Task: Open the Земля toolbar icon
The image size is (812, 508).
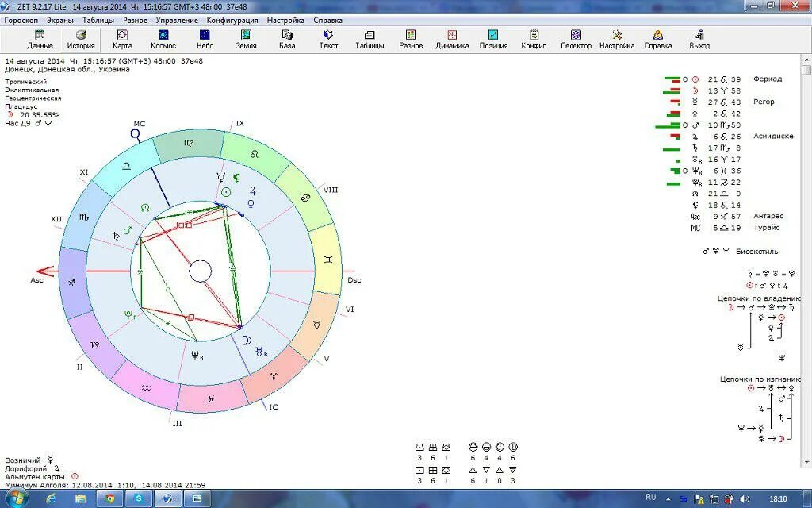Action: 246,40
